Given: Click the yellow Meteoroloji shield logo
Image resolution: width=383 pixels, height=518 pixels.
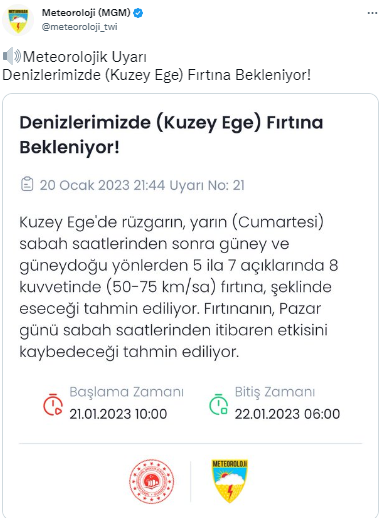Looking at the screenshot, I should 230,481.
